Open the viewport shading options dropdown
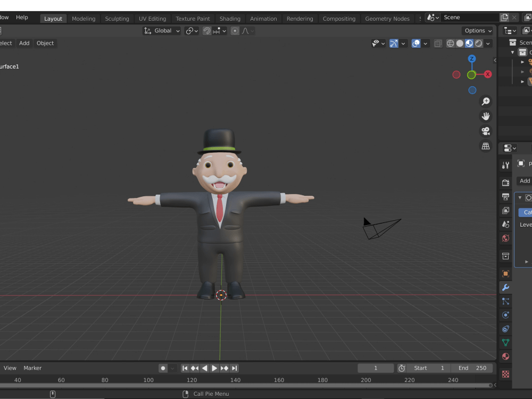532x399 pixels. [488, 44]
